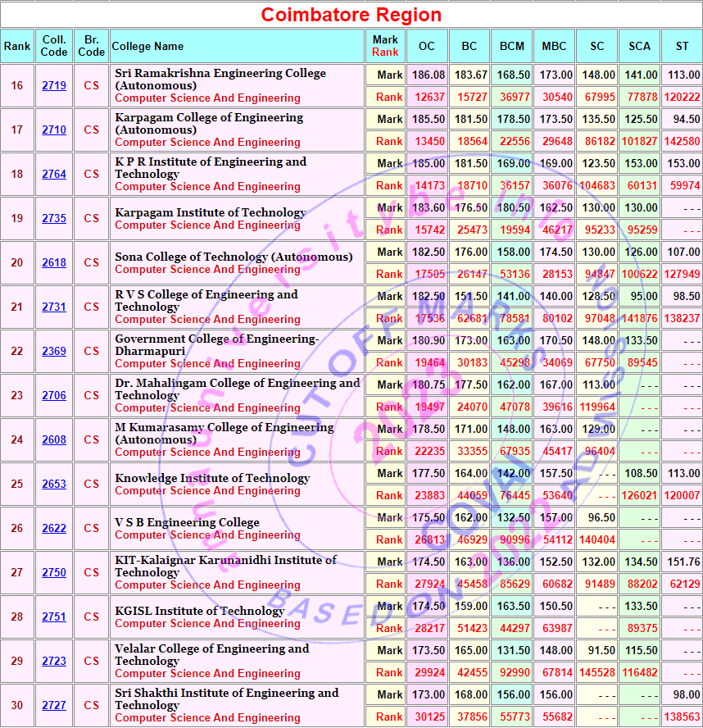Open college code link 2719

(x=54, y=86)
